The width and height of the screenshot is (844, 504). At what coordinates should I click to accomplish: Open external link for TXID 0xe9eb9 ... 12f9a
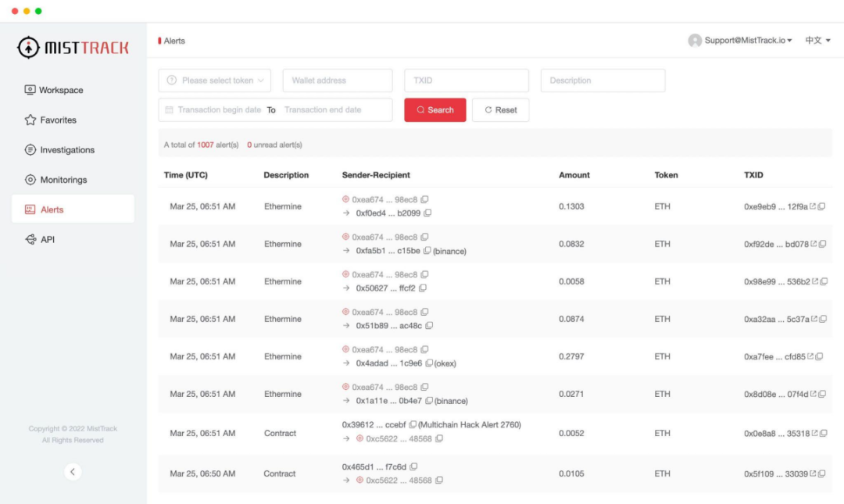tap(813, 206)
